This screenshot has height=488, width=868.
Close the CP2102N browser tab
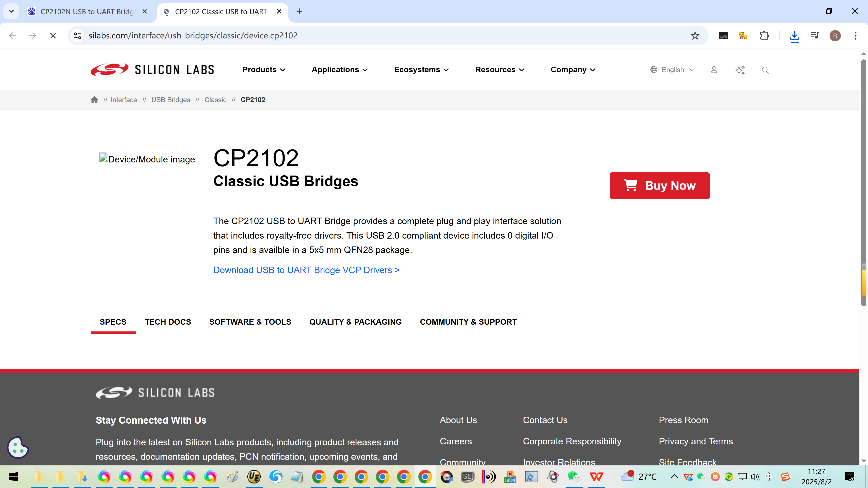[x=145, y=12]
